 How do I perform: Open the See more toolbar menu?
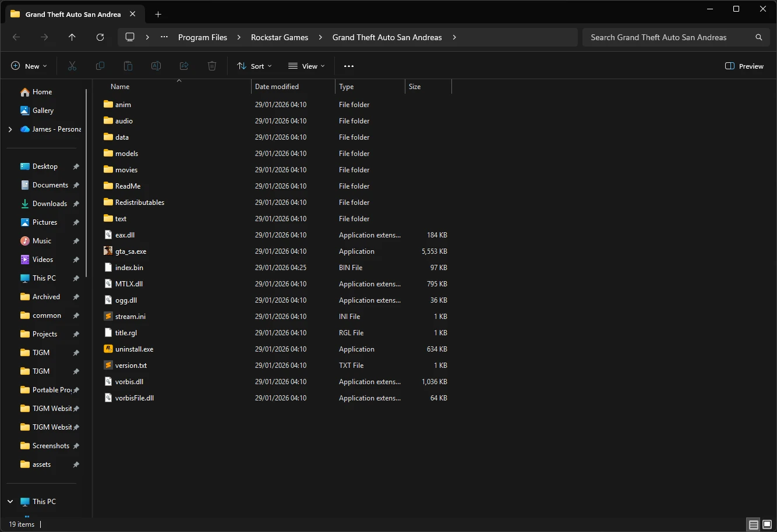click(x=349, y=66)
